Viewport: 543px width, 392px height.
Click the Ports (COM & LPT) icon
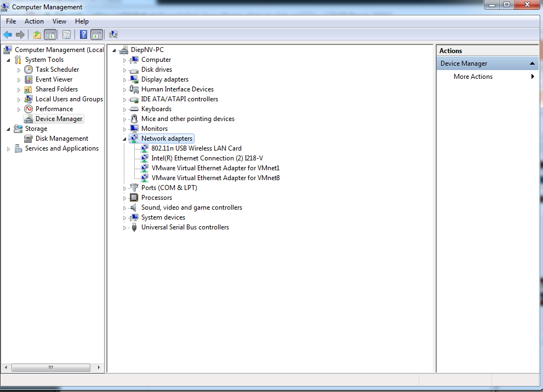pyautogui.click(x=134, y=188)
